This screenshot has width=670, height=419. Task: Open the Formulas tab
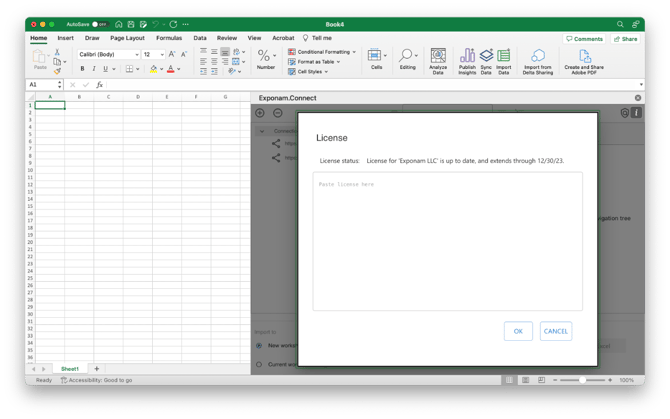pyautogui.click(x=169, y=38)
